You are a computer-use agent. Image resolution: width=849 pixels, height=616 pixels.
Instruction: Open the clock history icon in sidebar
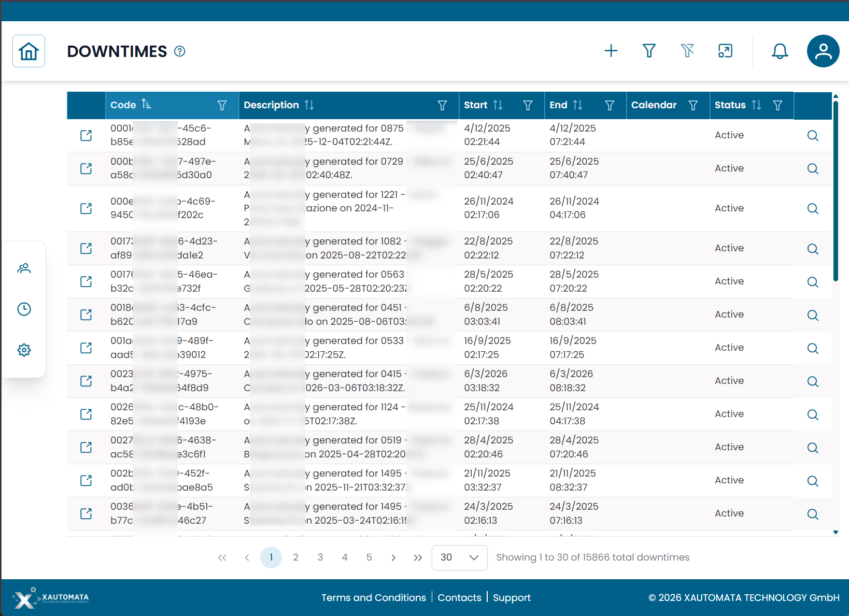[x=24, y=309]
